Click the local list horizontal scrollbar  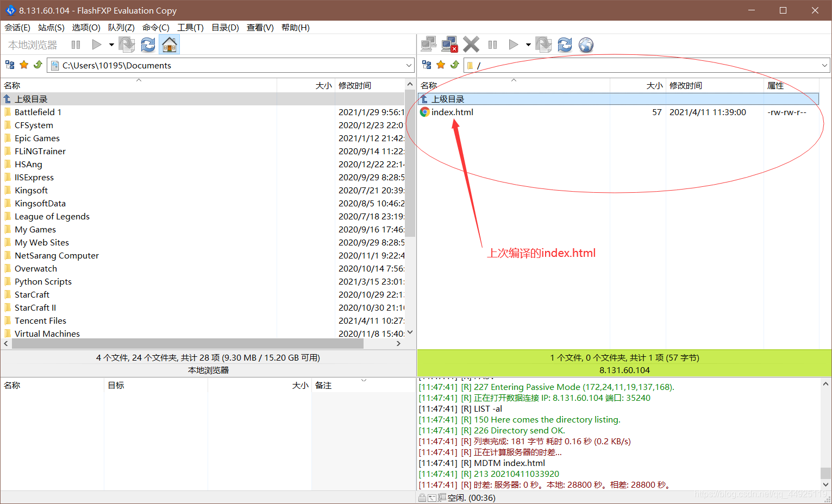(x=187, y=343)
